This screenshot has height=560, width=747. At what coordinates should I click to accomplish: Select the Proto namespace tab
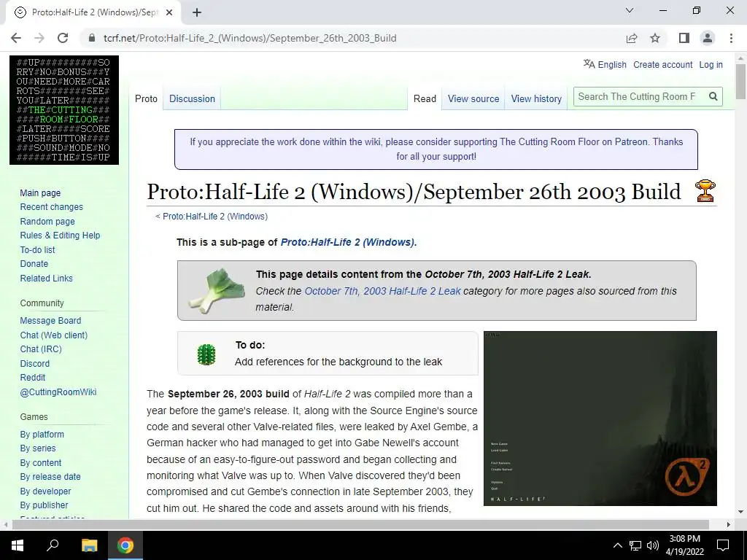(146, 98)
